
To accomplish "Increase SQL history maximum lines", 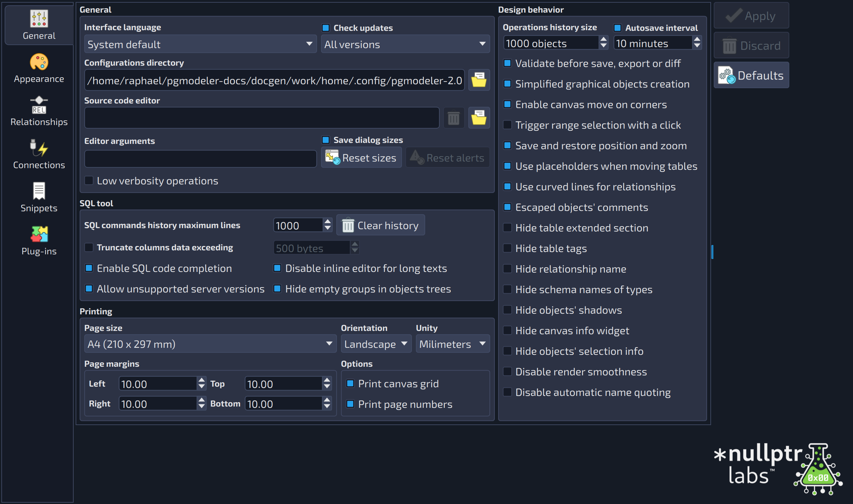I will (327, 221).
